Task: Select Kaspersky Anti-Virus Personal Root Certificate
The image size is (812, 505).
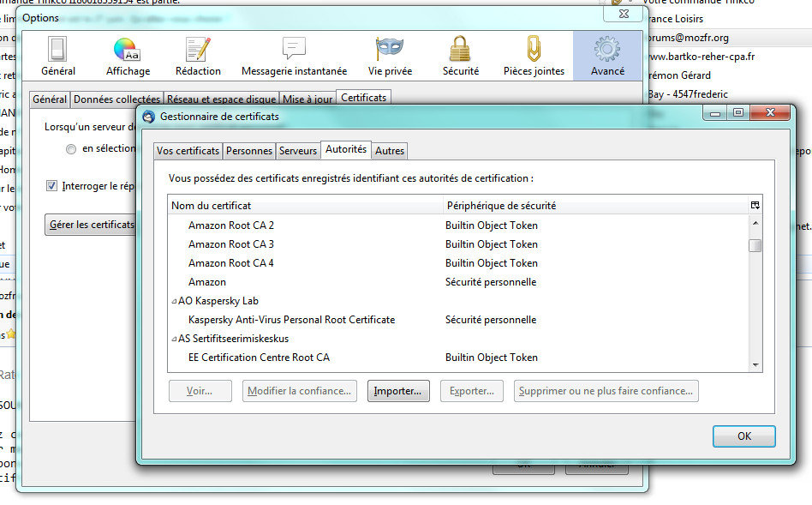Action: (459, 320)
